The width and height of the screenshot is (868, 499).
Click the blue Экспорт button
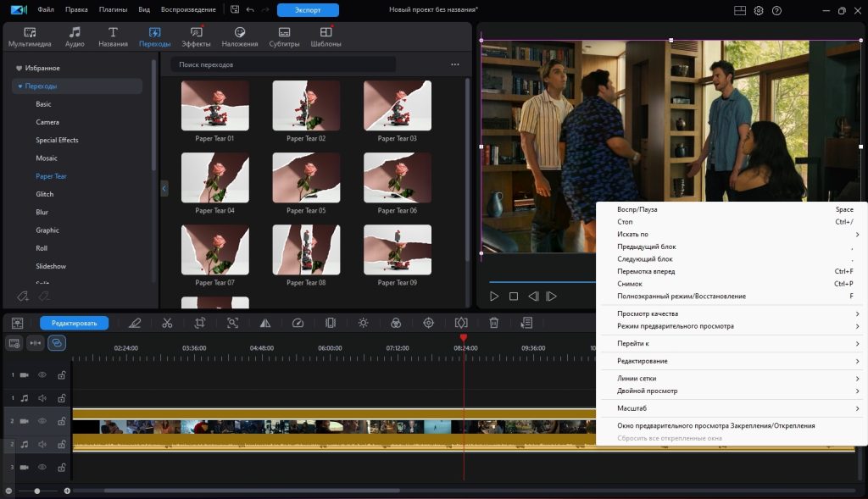point(308,10)
